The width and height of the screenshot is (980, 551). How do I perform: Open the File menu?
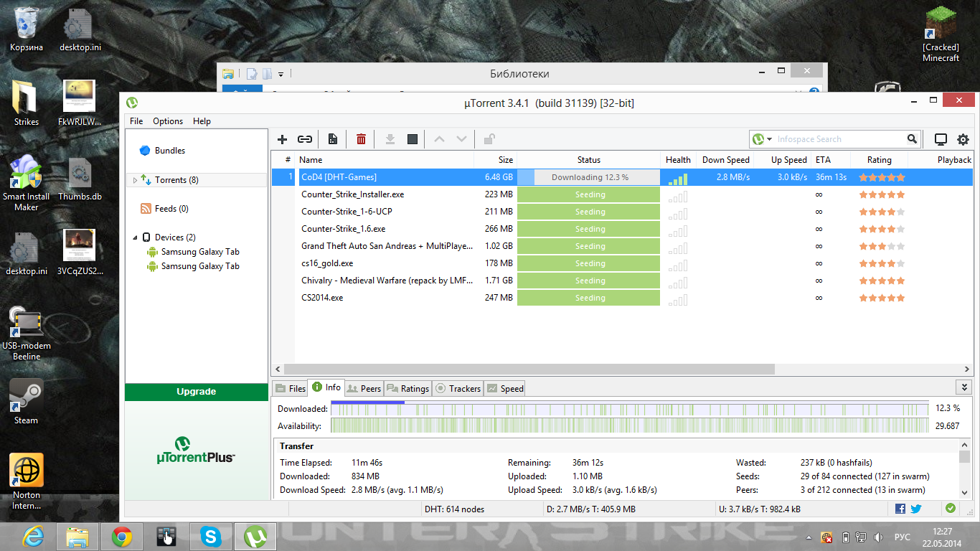click(136, 121)
